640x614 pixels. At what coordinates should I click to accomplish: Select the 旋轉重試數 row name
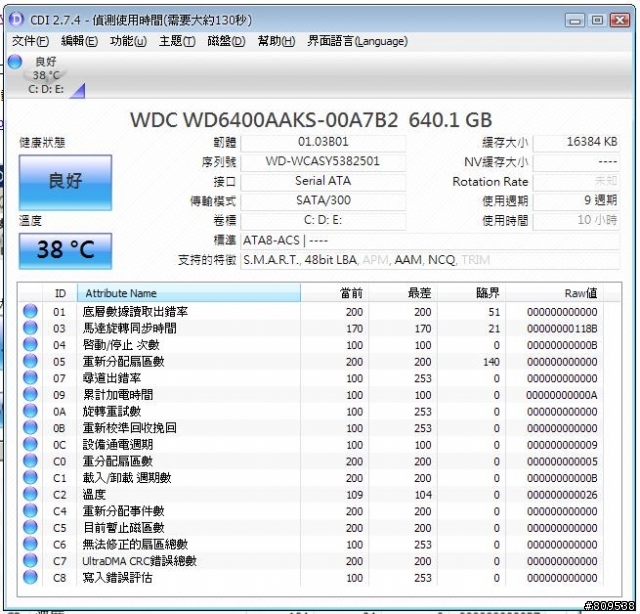coord(112,412)
